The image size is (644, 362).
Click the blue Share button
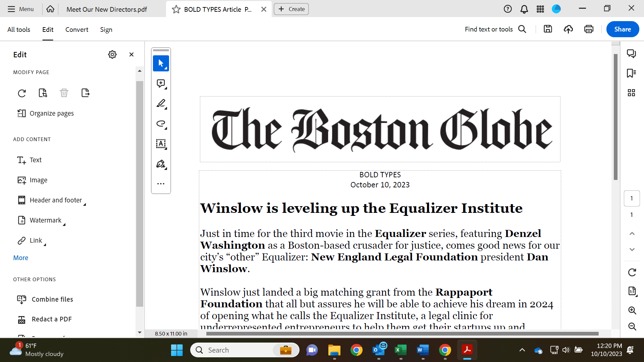click(623, 29)
